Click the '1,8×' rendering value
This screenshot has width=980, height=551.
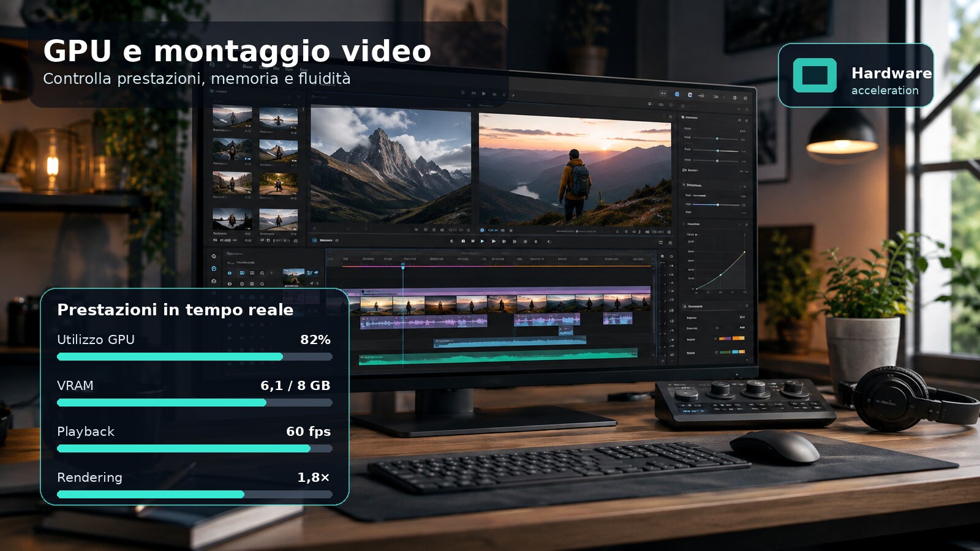point(314,478)
